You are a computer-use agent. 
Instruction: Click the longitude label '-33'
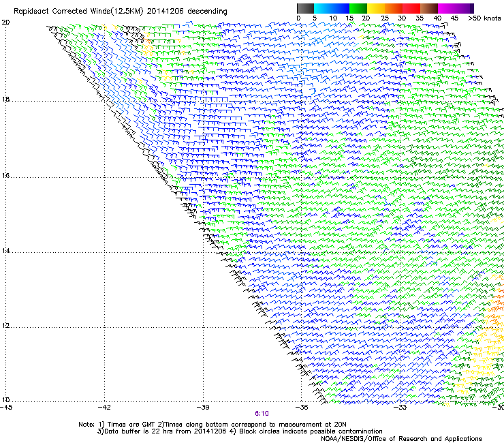coord(401,408)
